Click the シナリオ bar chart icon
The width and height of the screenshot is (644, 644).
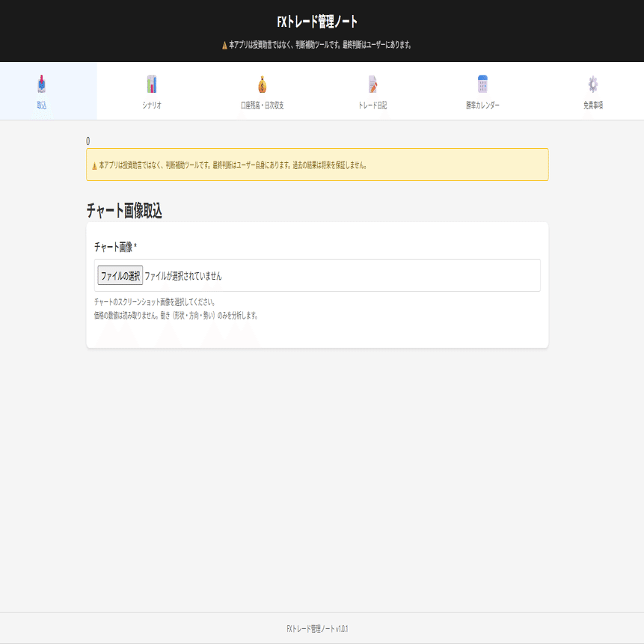(152, 85)
